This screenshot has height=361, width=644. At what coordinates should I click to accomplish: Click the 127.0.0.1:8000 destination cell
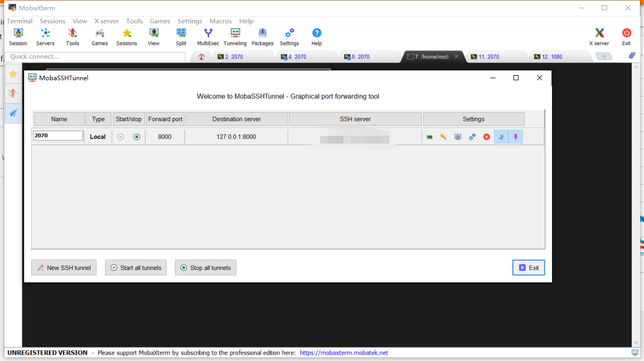pyautogui.click(x=236, y=137)
